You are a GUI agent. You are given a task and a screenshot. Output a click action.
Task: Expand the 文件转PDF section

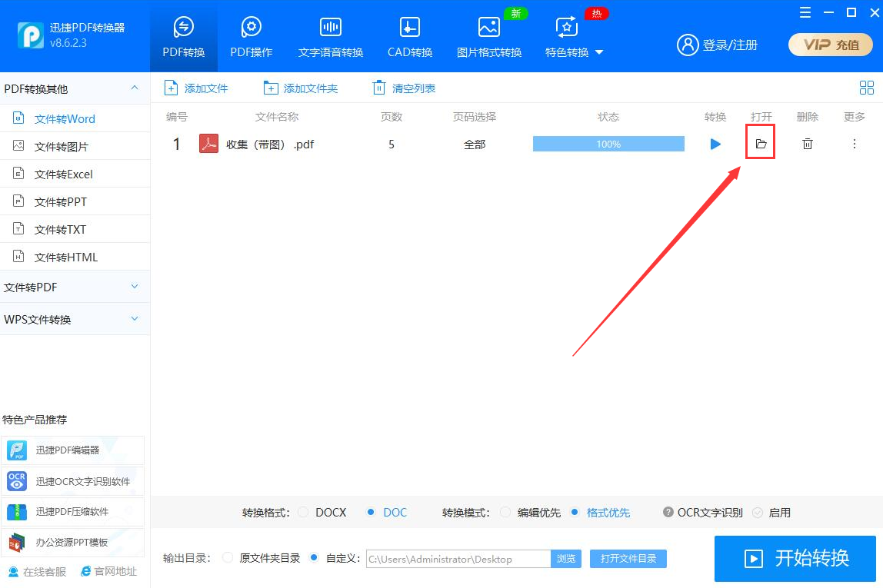point(75,287)
